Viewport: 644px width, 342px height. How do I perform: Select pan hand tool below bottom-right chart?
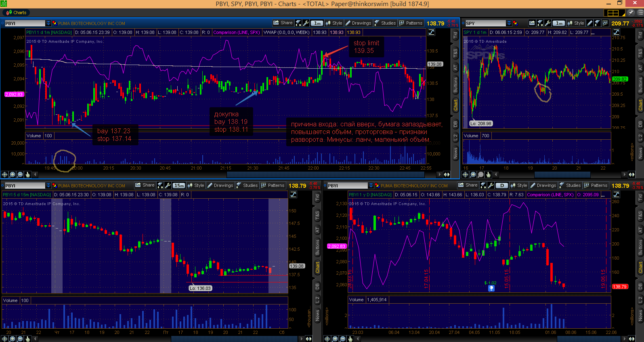[x=350, y=339]
